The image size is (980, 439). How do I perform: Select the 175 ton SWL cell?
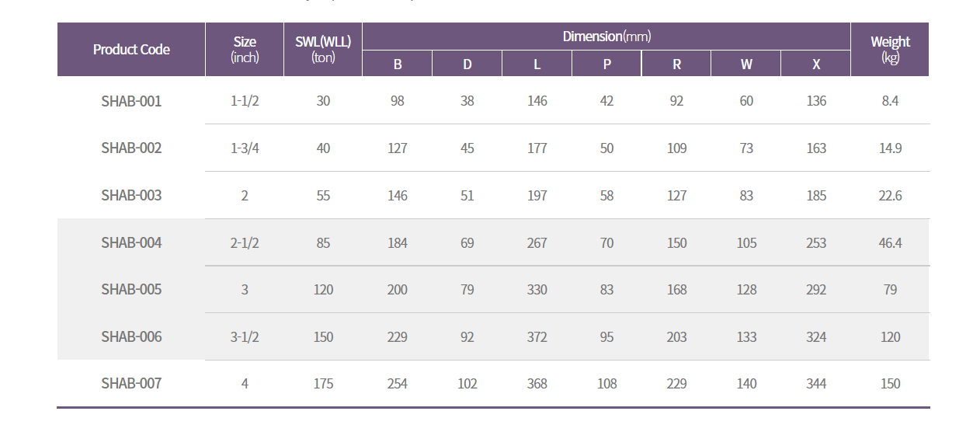coord(323,384)
